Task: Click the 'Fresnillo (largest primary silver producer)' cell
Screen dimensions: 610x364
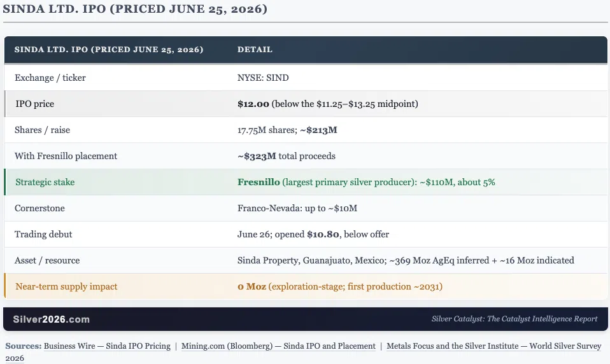Action: 366,182
